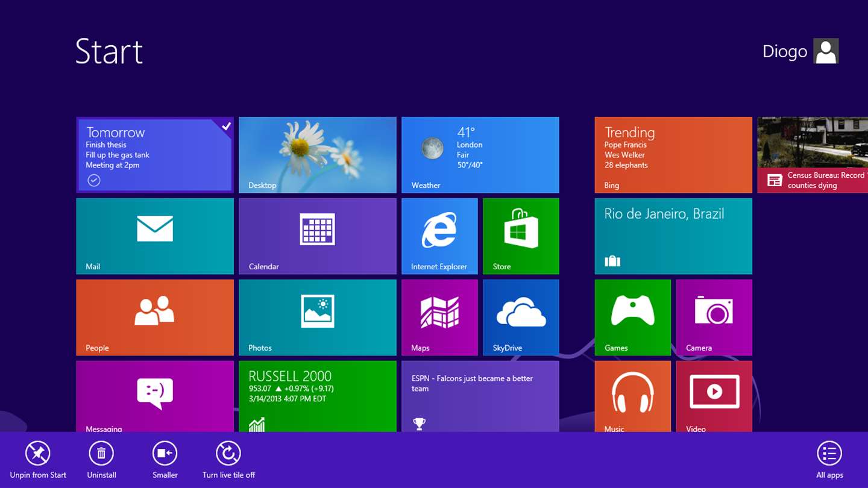
Task: Open the Bing Trending tile
Action: pos(673,155)
